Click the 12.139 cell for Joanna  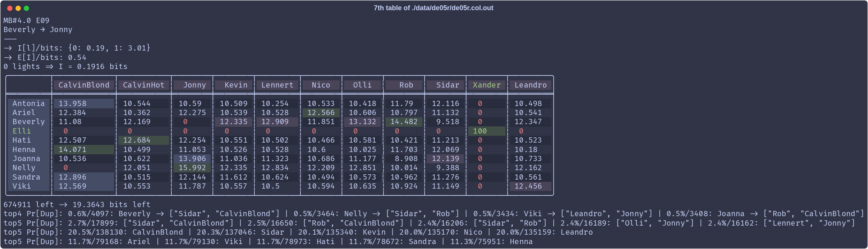(x=445, y=158)
